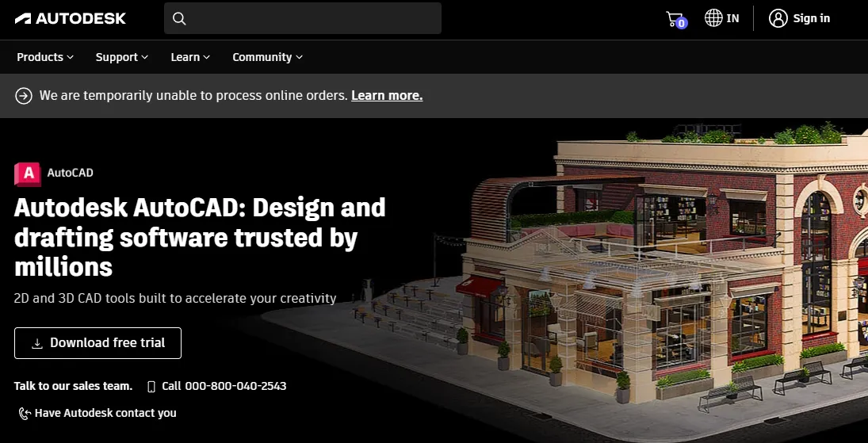Expand the Community menu

click(x=267, y=57)
